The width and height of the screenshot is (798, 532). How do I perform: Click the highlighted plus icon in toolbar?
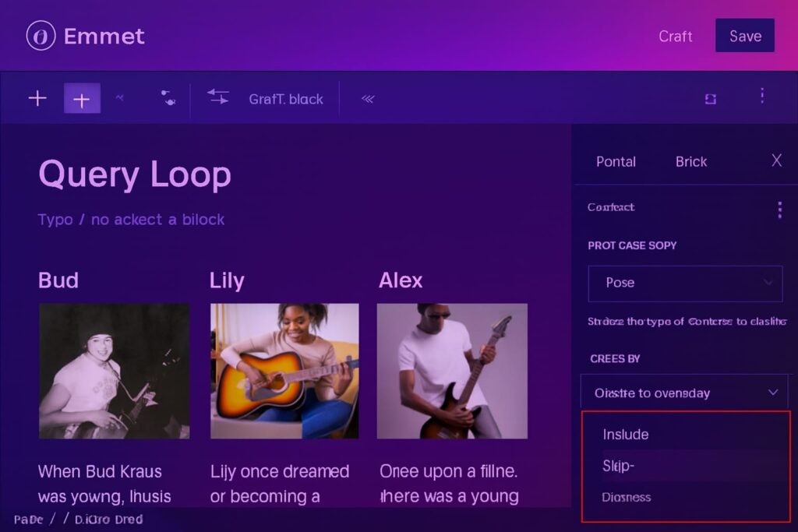tap(82, 98)
